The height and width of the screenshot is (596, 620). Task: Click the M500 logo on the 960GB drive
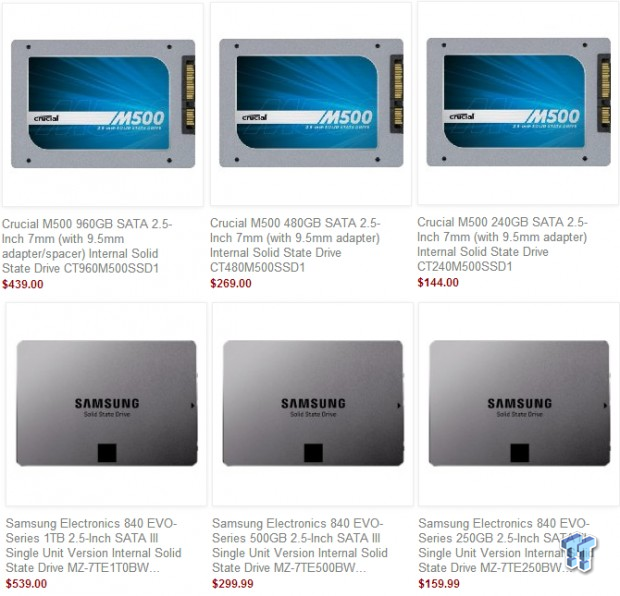[x=137, y=118]
